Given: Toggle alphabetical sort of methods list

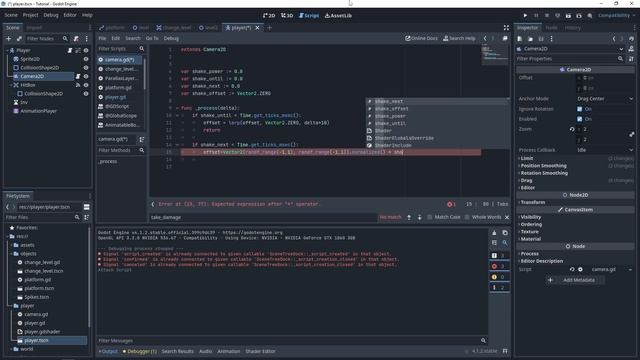Looking at the screenshot, I should (x=142, y=140).
